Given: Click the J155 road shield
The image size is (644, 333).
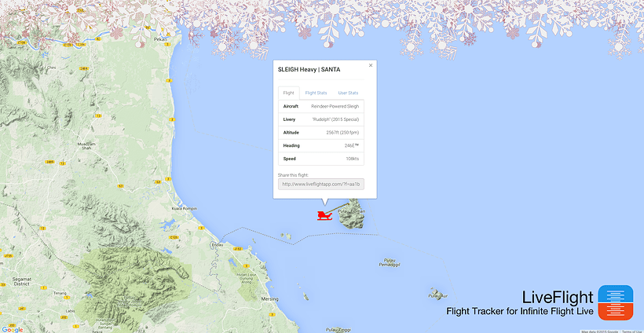Looking at the screenshot, I should click(8, 255).
